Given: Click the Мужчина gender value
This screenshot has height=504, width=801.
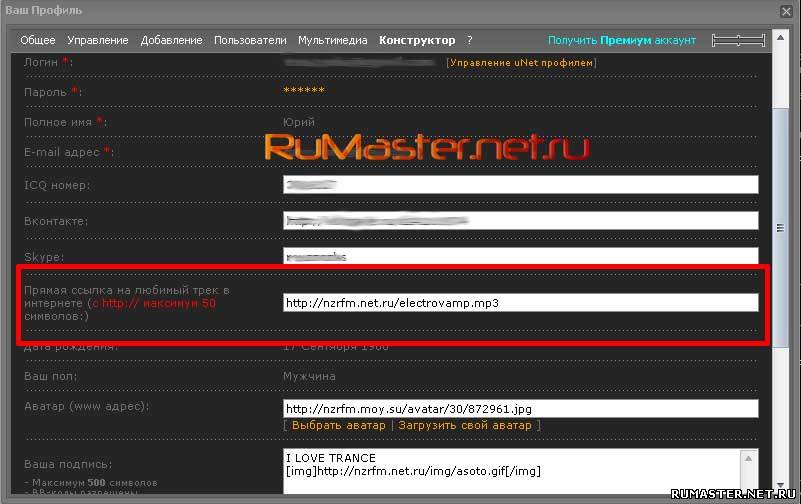Looking at the screenshot, I should coord(309,376).
